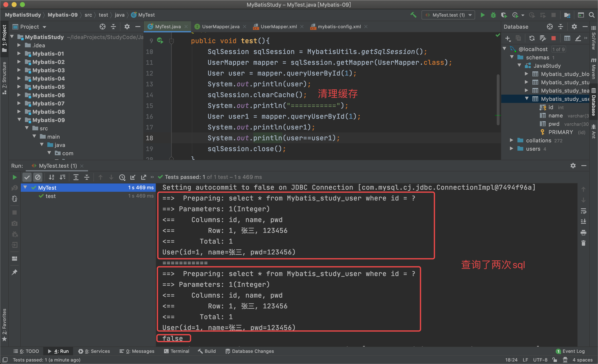Change 4 spaces indent setting
The image size is (598, 364).
click(x=582, y=360)
